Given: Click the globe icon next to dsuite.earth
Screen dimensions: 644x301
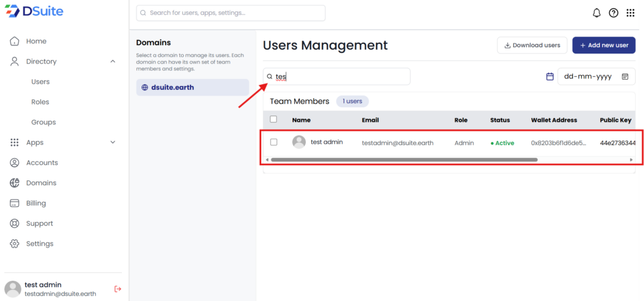Looking at the screenshot, I should point(145,87).
